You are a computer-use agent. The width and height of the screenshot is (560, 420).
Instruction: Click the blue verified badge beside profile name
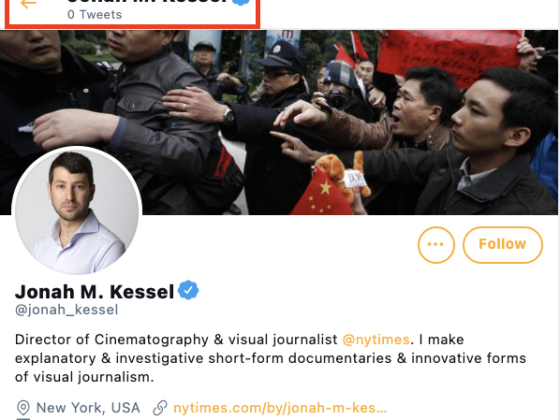(x=188, y=291)
